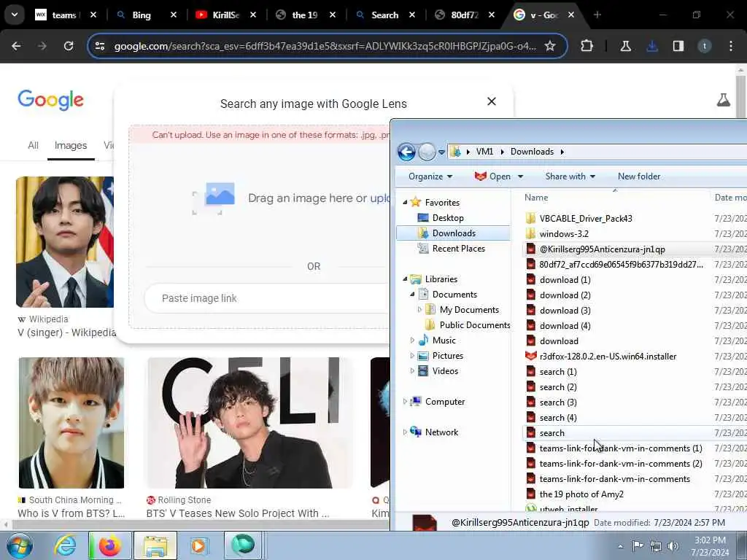Go back in the Chrome browser
This screenshot has height=560, width=747.
[16, 46]
